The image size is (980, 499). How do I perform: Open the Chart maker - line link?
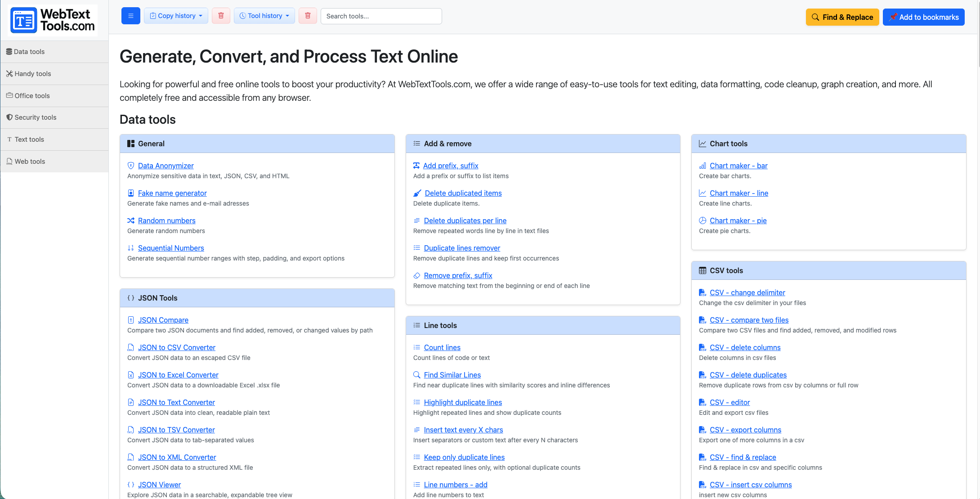pyautogui.click(x=739, y=193)
